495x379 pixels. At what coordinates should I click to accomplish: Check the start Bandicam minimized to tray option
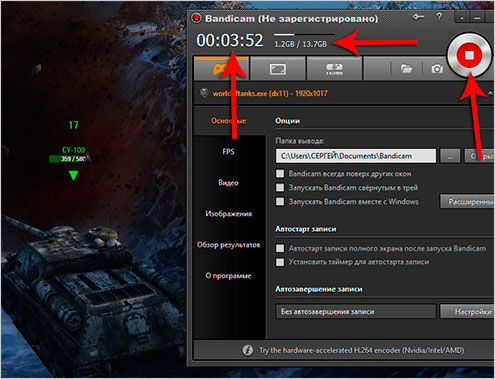[x=280, y=188]
